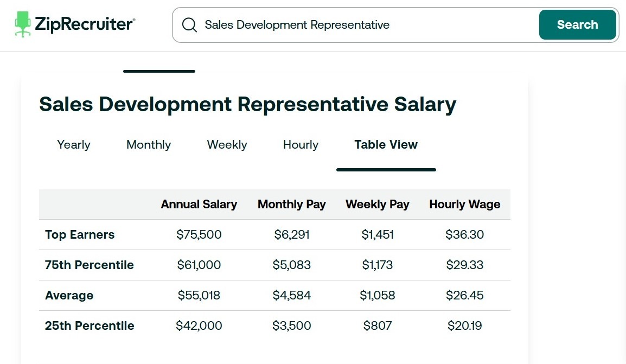Click the $55,018 average annual salary

tap(199, 296)
